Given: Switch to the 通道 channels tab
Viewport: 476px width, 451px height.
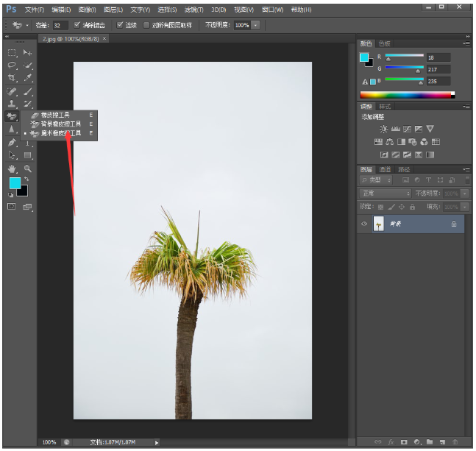Looking at the screenshot, I should [x=385, y=169].
